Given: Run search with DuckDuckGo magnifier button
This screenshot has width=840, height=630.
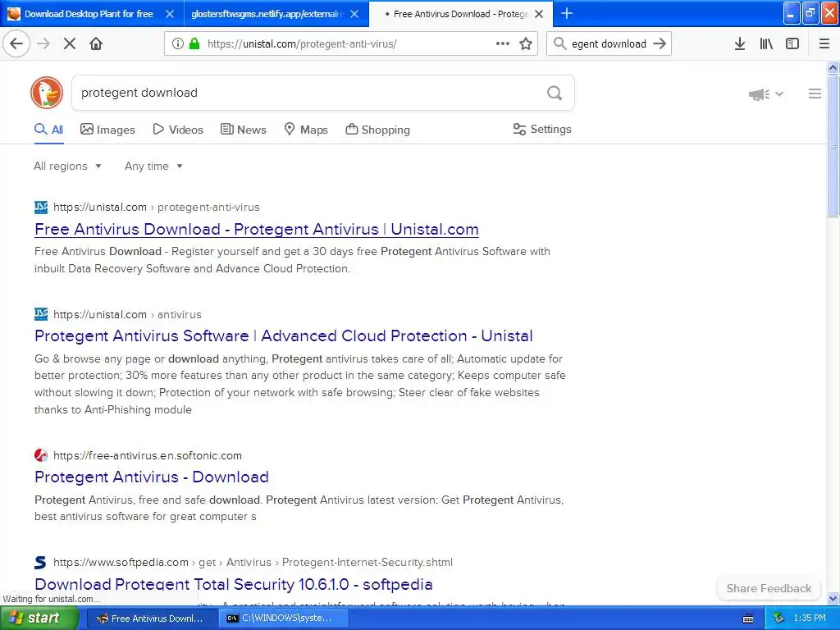Looking at the screenshot, I should pyautogui.click(x=555, y=94).
